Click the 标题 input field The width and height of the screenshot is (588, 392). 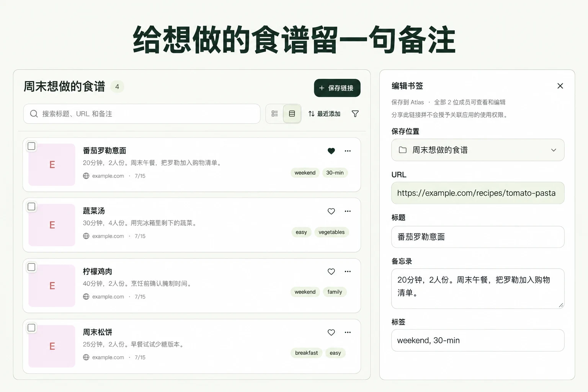pyautogui.click(x=478, y=237)
